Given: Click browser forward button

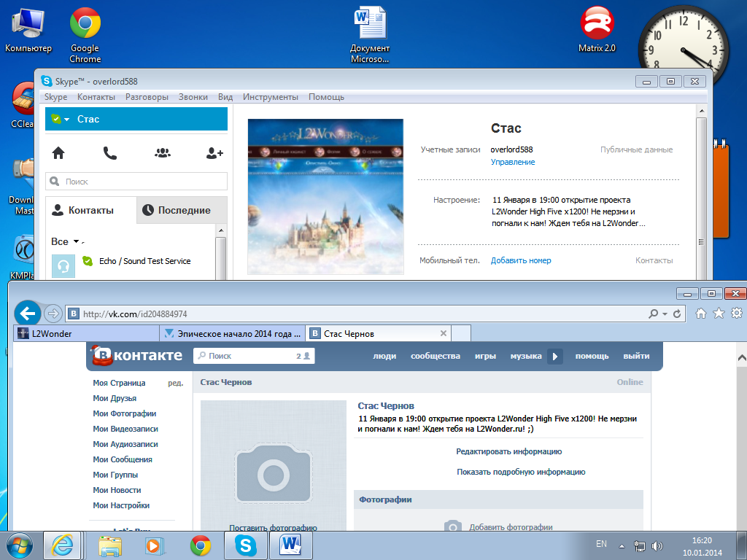Looking at the screenshot, I should click(53, 314).
